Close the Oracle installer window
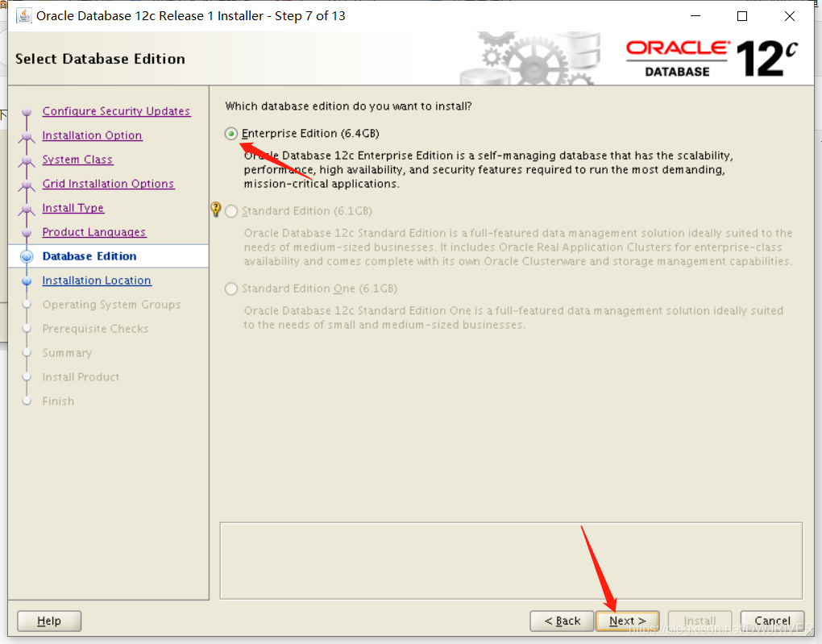822x644 pixels. coord(790,16)
